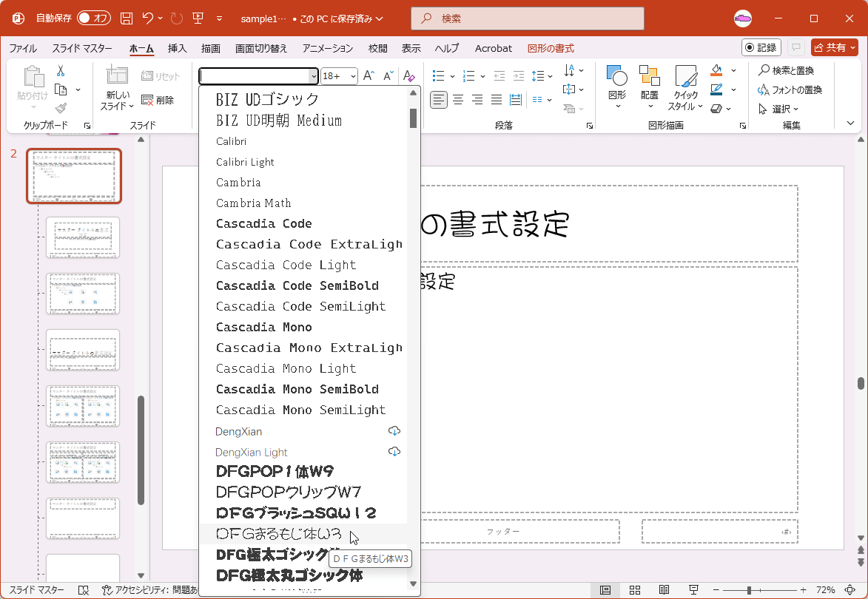This screenshot has width=868, height=599.
Task: Toggle justify text alignment
Action: click(497, 100)
